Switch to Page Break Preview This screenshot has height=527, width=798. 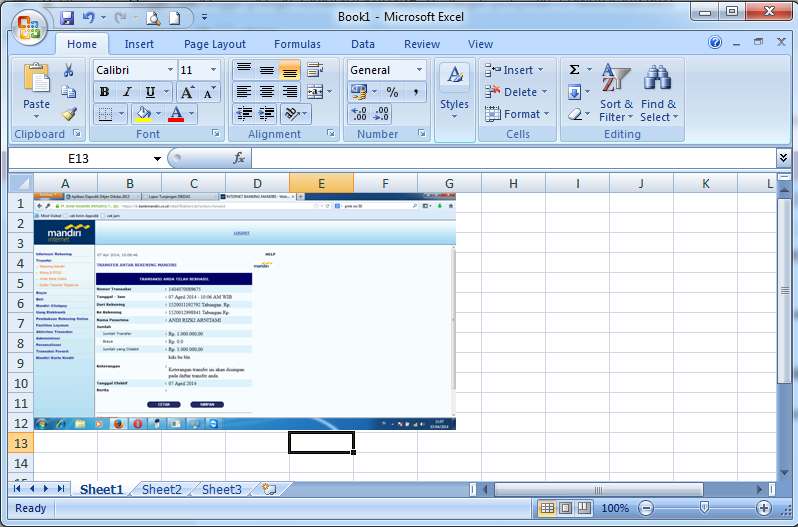584,508
